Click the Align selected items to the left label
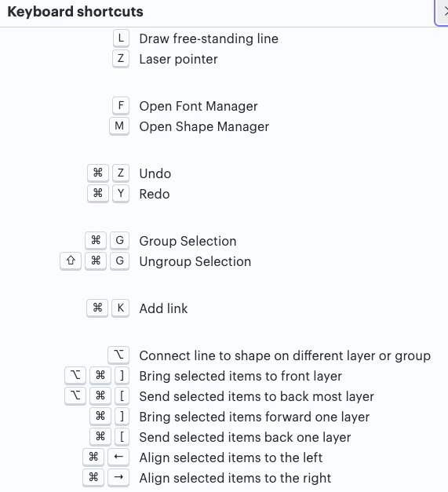Viewport: 448px width, 492px height. 231,457
